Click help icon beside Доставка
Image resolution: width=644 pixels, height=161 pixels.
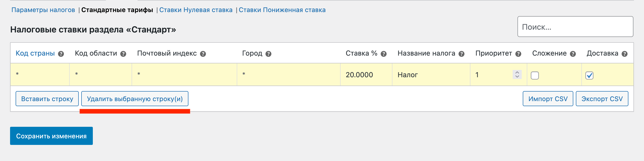tap(624, 54)
